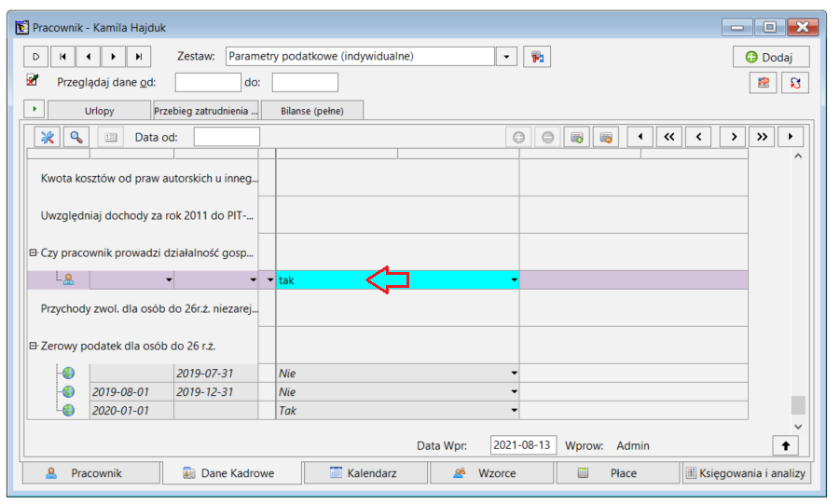Image resolution: width=840 pixels, height=504 pixels.
Task: Click the grey plus circle button
Action: (518, 137)
